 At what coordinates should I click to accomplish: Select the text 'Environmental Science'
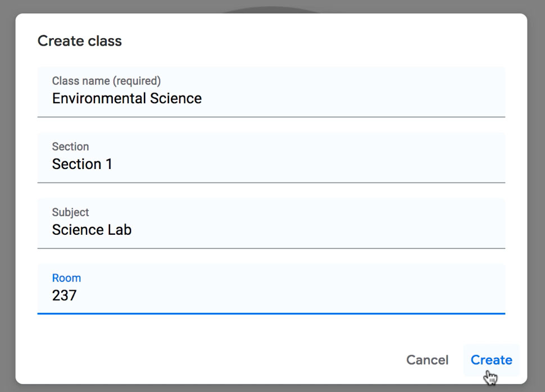[126, 98]
